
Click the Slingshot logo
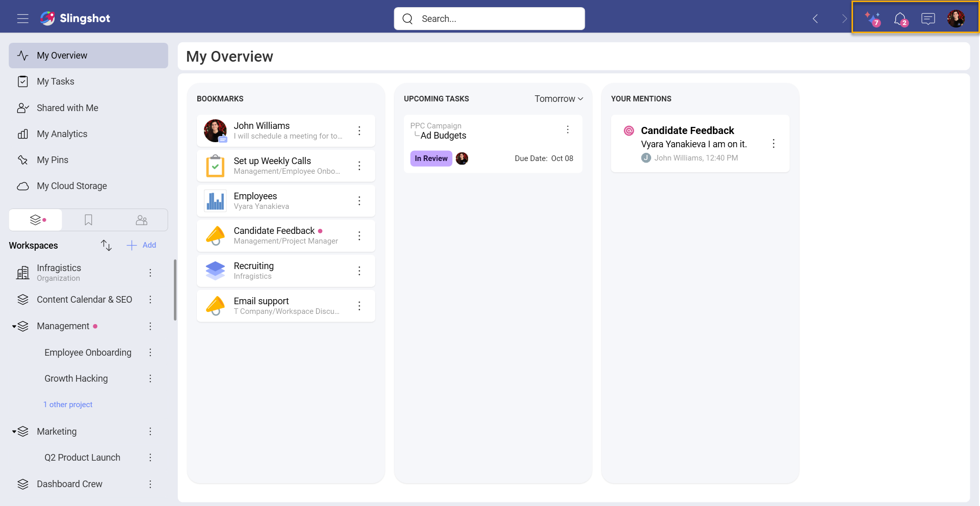pyautogui.click(x=75, y=18)
